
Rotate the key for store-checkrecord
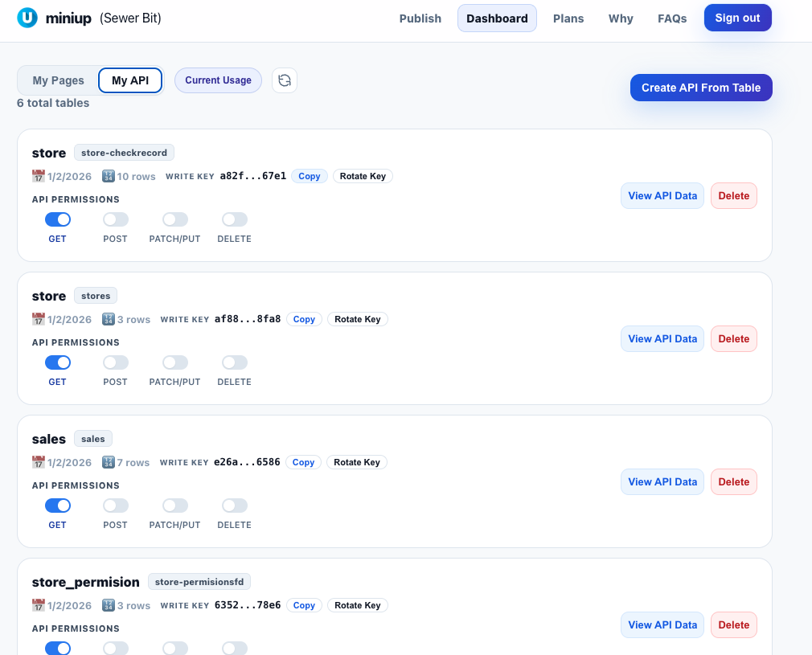[363, 176]
